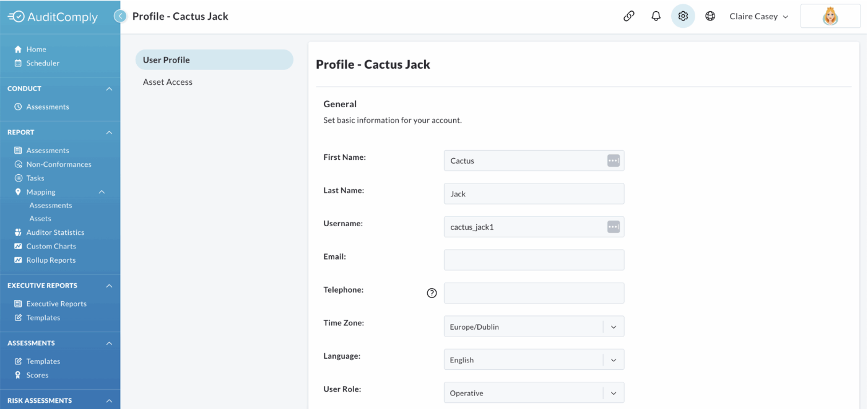Open the Tasks report
The width and height of the screenshot is (868, 409).
(x=35, y=178)
